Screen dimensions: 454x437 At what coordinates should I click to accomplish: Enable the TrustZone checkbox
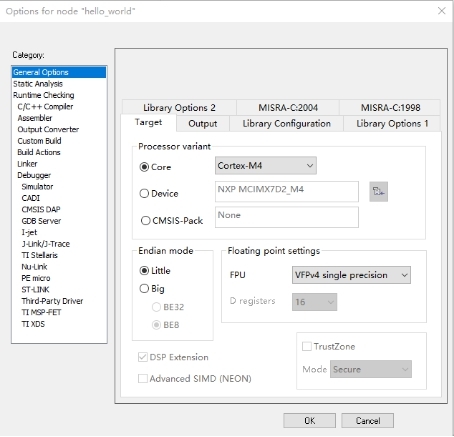point(306,346)
